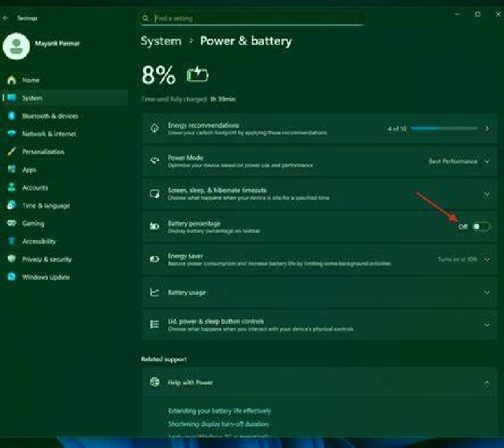Click the Accessibility icon in sidebar
The height and width of the screenshot is (448, 504).
pos(12,241)
